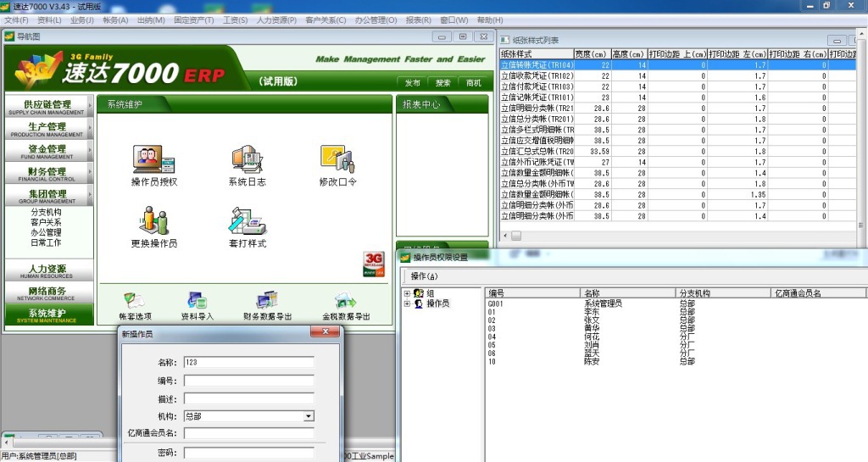Collapse 集团管理 sidebar section
The width and height of the screenshot is (868, 462).
[x=47, y=196]
